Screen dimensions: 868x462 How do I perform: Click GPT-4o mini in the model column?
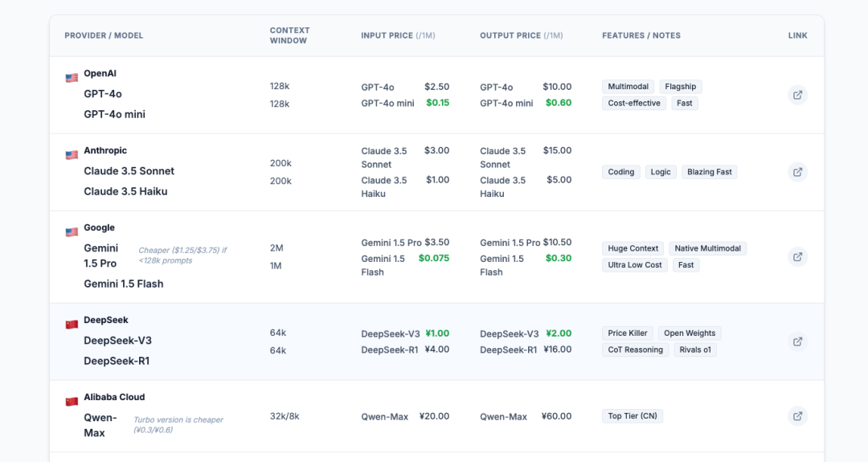point(115,114)
